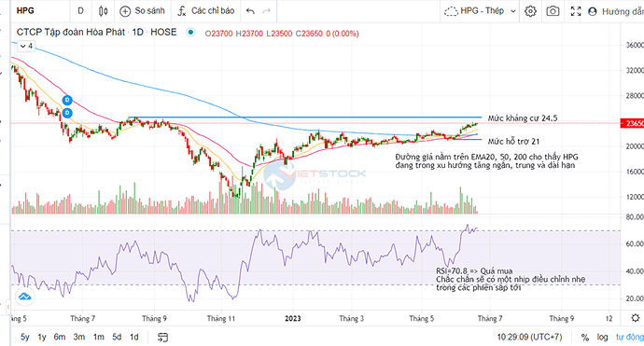The width and height of the screenshot is (644, 346).
Task: Click the 10:29:09 (UTC+7) timezone clock
Action: [529, 338]
